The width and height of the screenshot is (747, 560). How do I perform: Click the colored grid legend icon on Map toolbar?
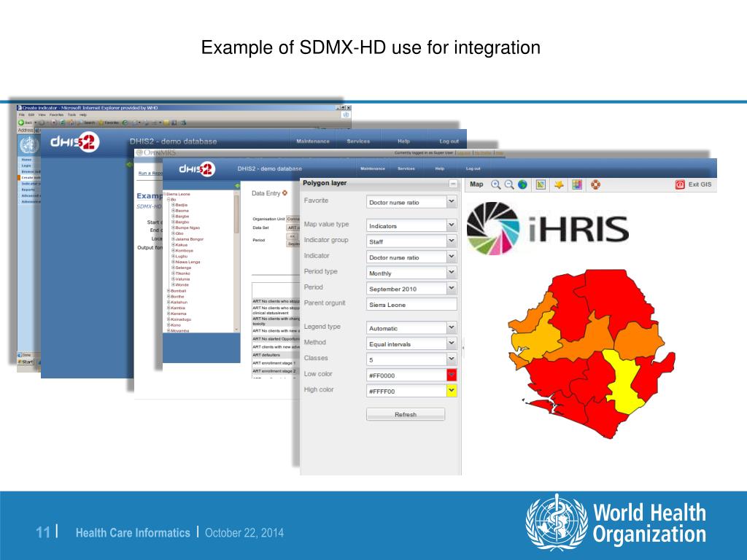click(577, 184)
